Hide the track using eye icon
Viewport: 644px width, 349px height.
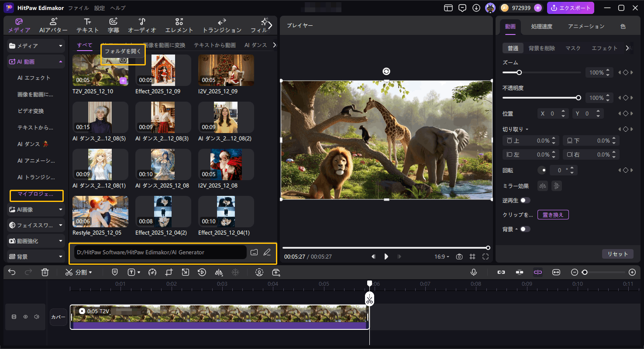[25, 317]
